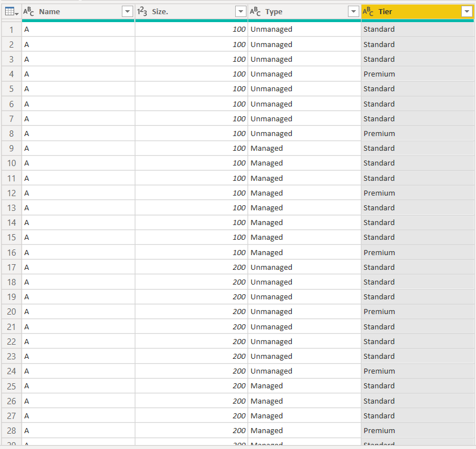Select the Type column header
Viewport: 476px width, 449px height.
[x=304, y=11]
